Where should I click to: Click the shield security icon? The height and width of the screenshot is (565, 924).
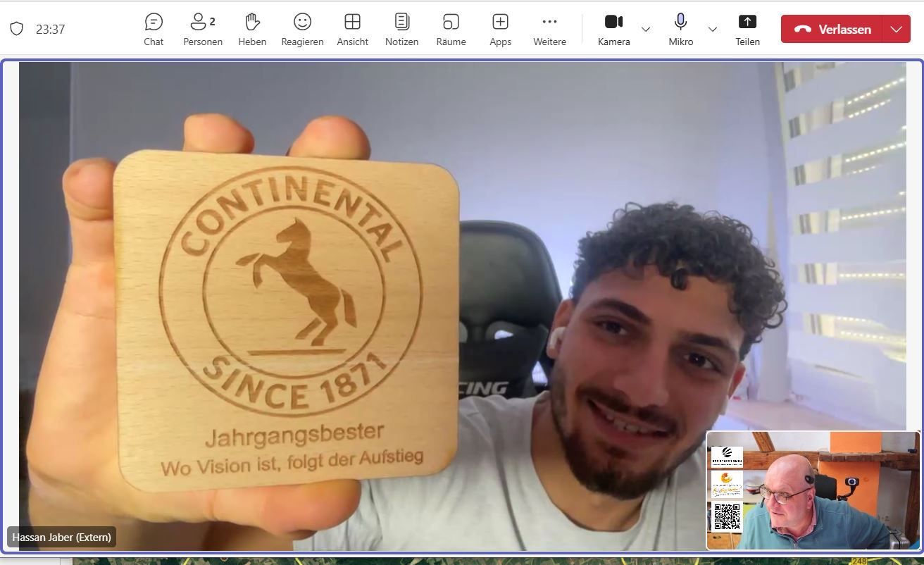pos(17,29)
